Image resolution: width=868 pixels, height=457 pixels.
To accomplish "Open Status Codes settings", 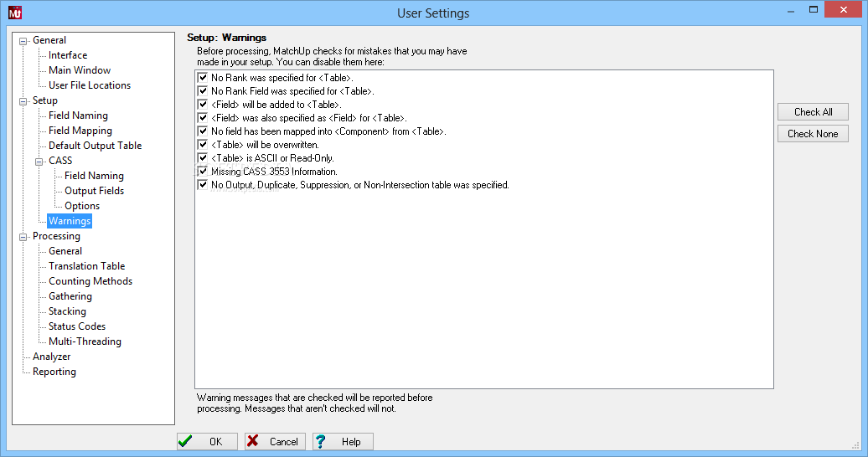I will [x=77, y=326].
